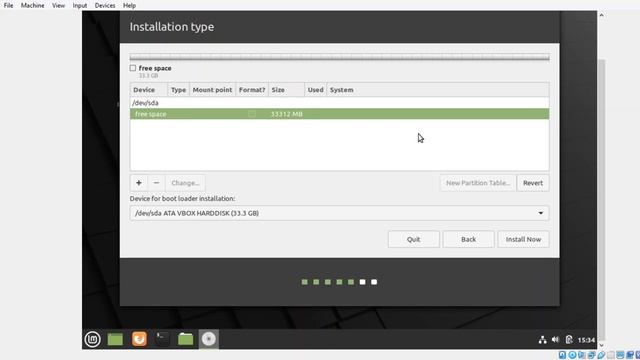This screenshot has height=360, width=640.
Task: Open the VirtualBox File menu
Action: (8, 6)
